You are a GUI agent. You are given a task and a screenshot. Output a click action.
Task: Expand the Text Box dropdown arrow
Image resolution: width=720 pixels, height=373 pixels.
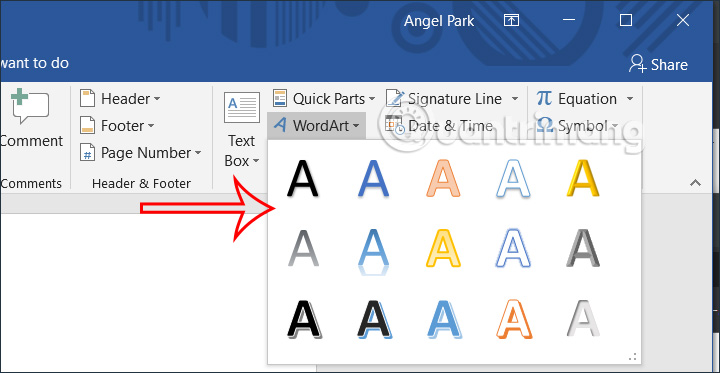point(256,161)
